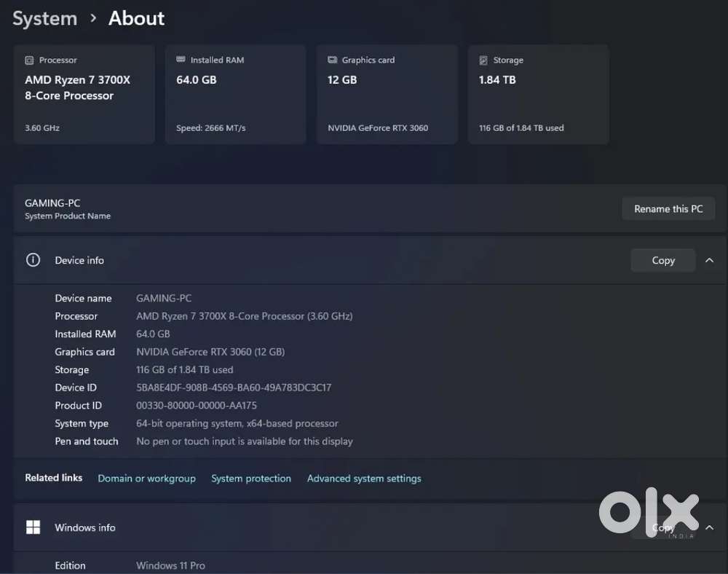
Task: Collapse the Windows info section
Action: point(709,527)
